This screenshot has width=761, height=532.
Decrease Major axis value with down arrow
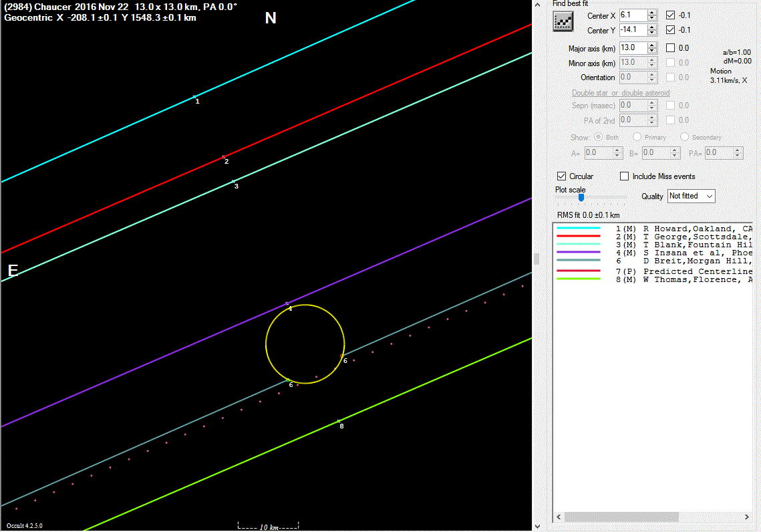click(652, 51)
